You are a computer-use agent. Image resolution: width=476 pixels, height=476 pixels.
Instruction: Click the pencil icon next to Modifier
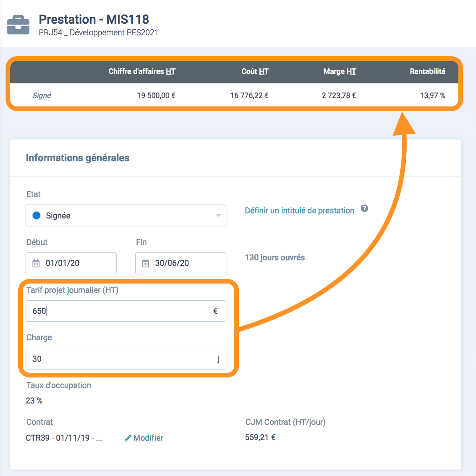[x=128, y=438]
